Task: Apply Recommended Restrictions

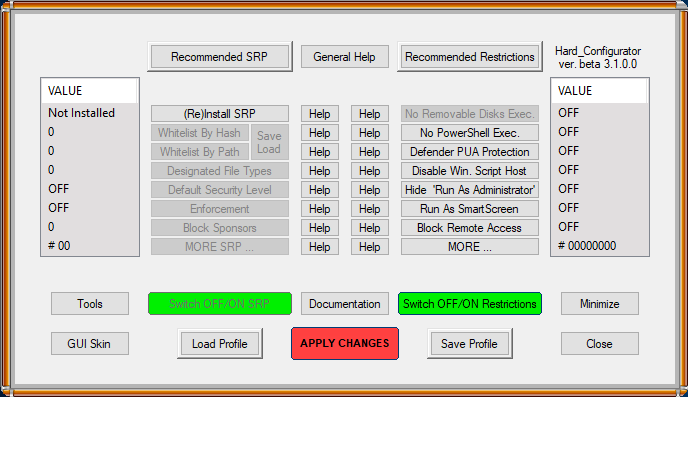Action: pos(469,57)
